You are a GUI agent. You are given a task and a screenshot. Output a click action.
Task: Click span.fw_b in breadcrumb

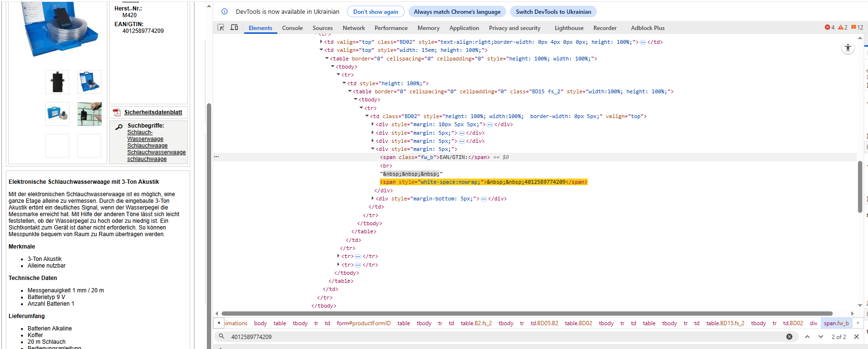pos(837,323)
